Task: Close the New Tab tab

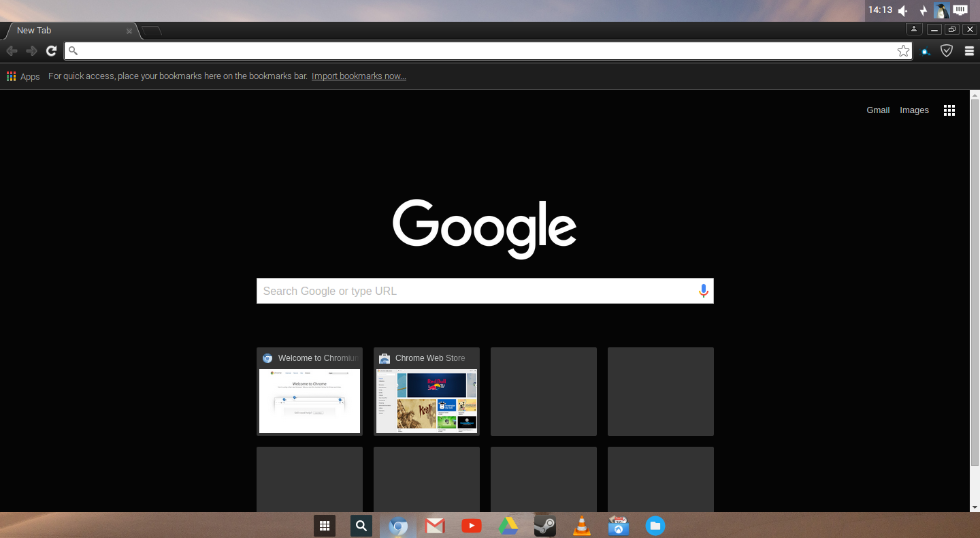Action: point(129,31)
